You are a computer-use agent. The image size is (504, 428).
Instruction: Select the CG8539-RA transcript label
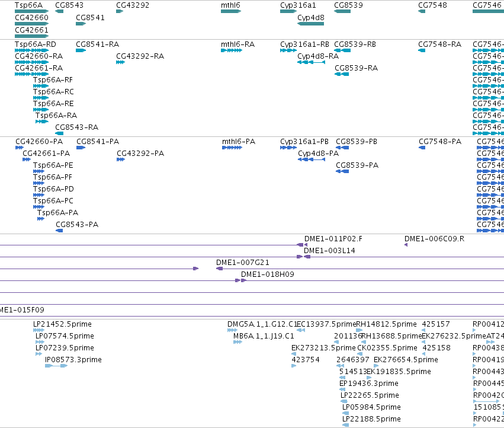(x=356, y=68)
